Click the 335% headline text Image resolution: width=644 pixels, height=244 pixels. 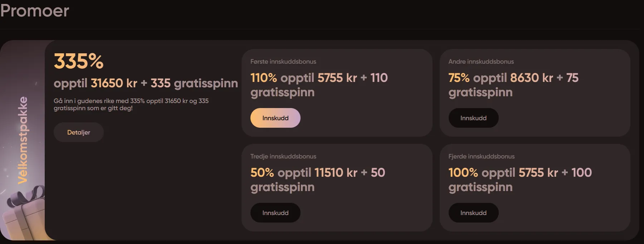tap(78, 62)
